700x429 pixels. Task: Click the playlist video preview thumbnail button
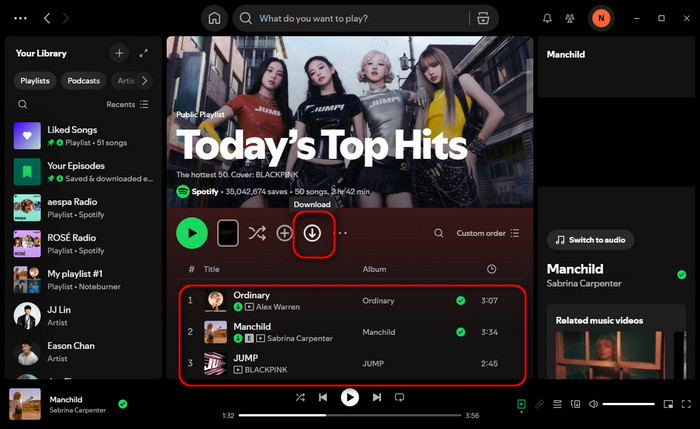point(228,233)
